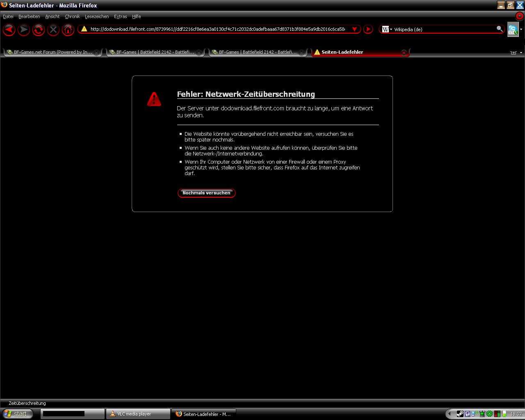The height and width of the screenshot is (420, 525).
Task: Click the Windows start button
Action: pos(16,414)
